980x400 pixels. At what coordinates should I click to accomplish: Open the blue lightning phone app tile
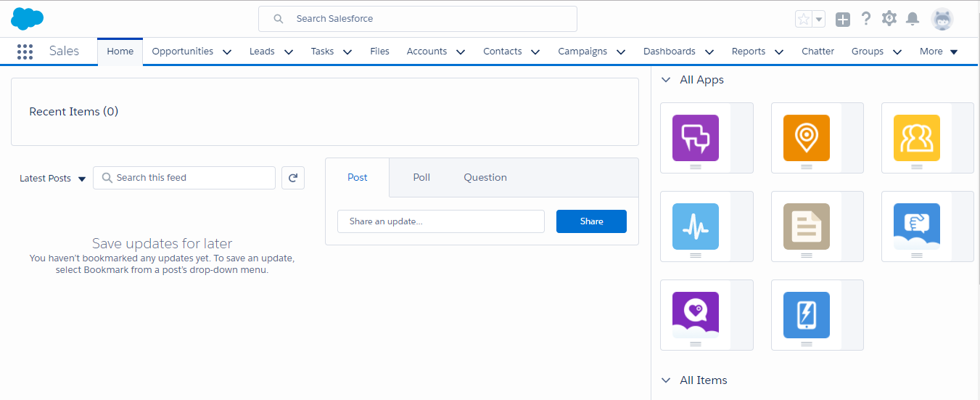(x=806, y=315)
